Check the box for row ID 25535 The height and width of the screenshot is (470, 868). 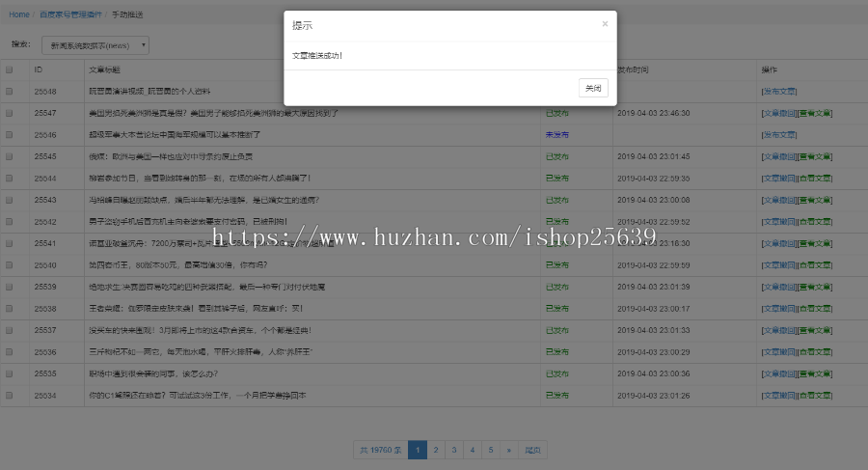[x=10, y=373]
